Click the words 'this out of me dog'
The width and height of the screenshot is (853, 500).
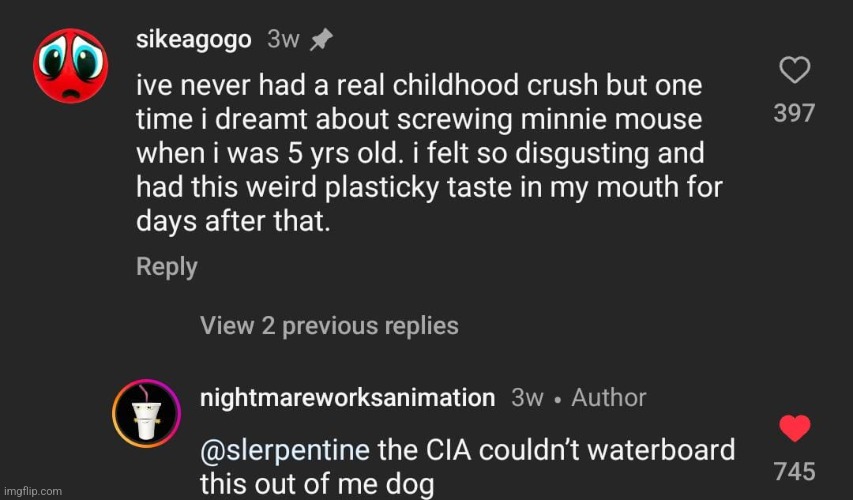click(317, 484)
